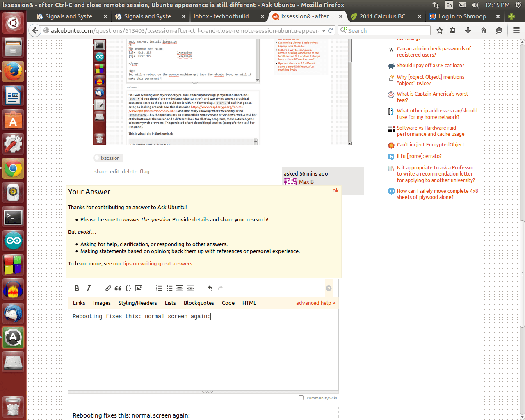Open Ubuntu Dash home button
Image resolution: width=525 pixels, height=420 pixels.
tap(13, 23)
